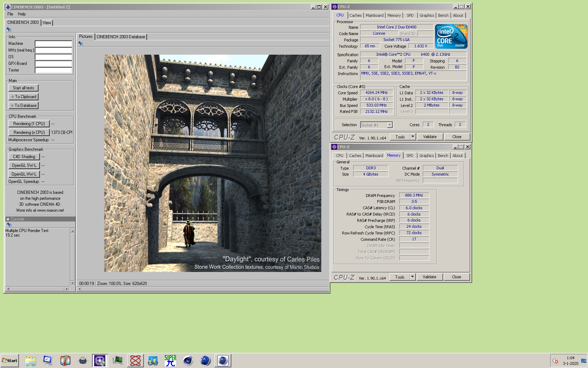The image size is (588, 368).
Task: Switch to the CPU-Z taskbar button
Action: [100, 361]
